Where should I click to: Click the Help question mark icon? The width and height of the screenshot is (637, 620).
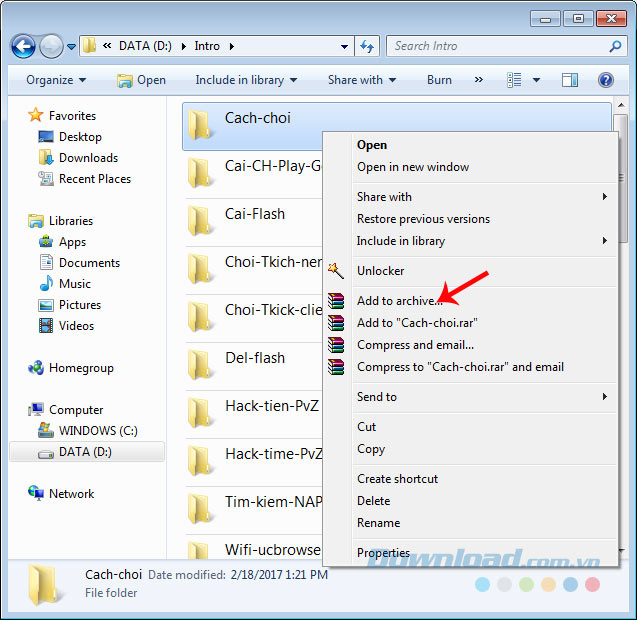pyautogui.click(x=605, y=80)
